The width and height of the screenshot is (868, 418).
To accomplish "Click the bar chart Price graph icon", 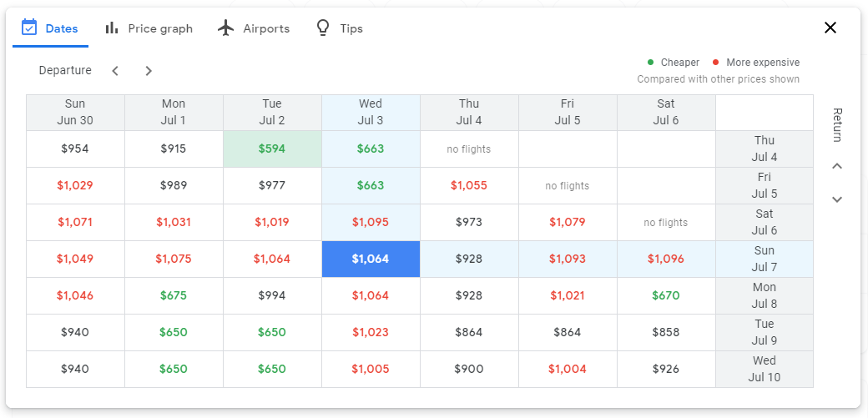I will [112, 28].
